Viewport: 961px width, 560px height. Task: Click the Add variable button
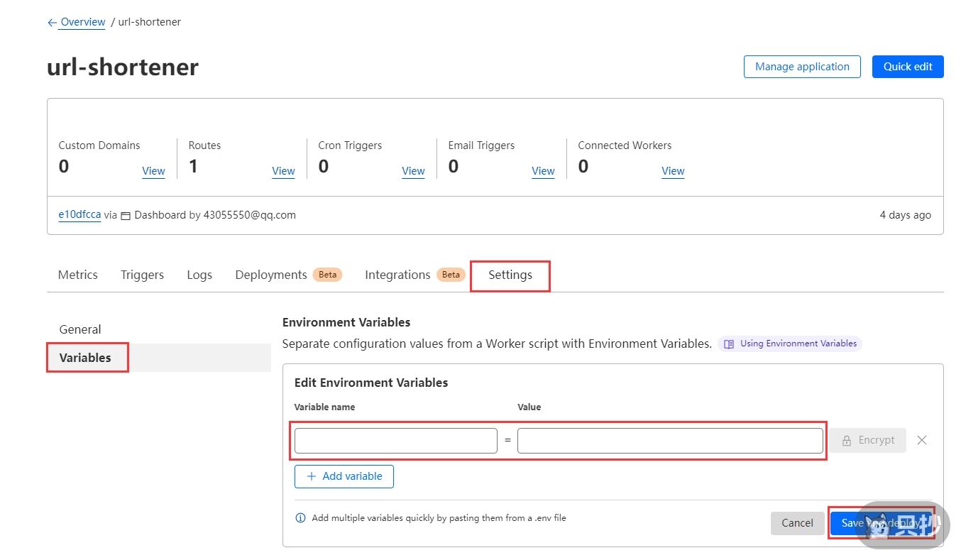344,476
